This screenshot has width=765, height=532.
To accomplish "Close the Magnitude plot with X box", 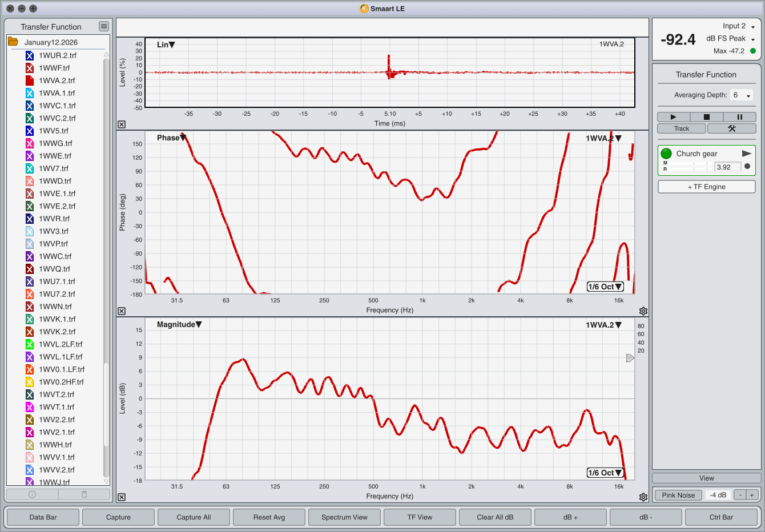I will pos(122,497).
